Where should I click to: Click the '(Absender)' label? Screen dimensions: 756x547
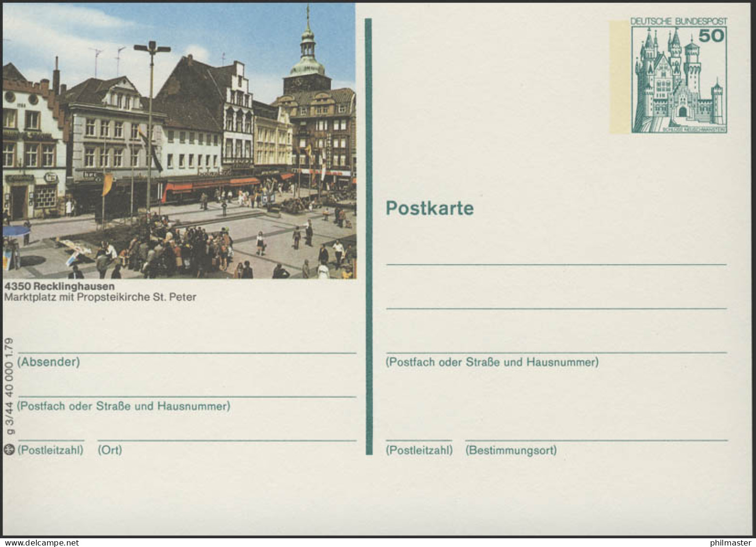tap(48, 362)
